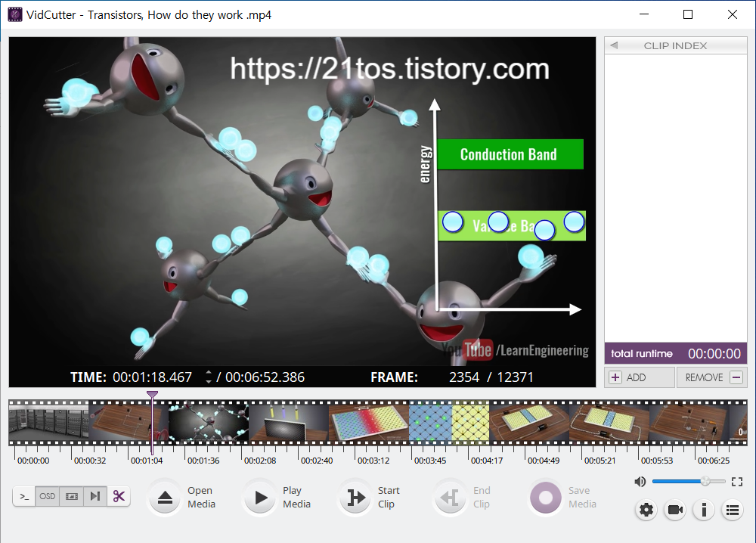Click the timeline playhead marker
The image size is (756, 543).
click(153, 394)
